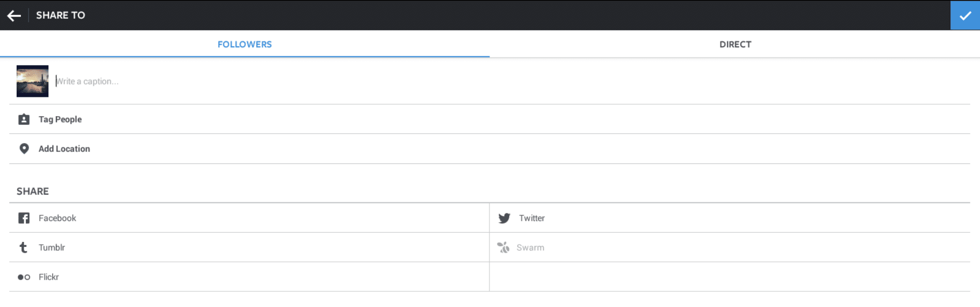Image resolution: width=980 pixels, height=307 pixels.
Task: Click the back arrow icon
Action: pos(14,16)
